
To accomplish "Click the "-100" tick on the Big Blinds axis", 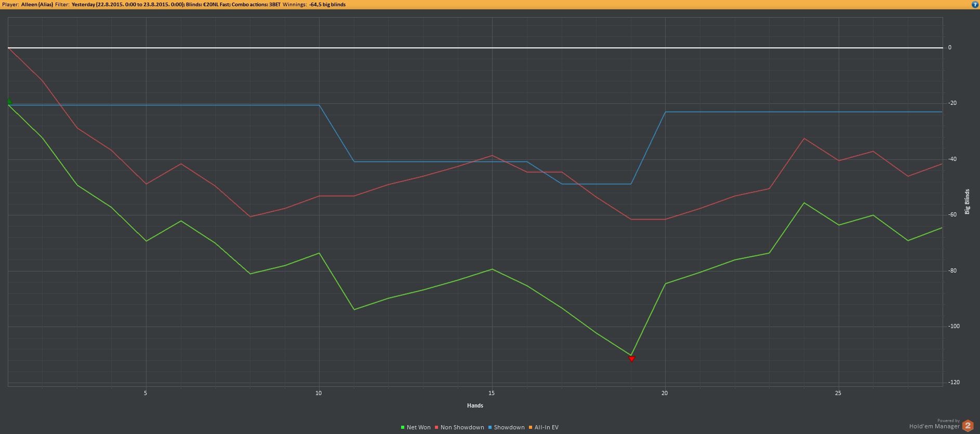I will point(953,326).
